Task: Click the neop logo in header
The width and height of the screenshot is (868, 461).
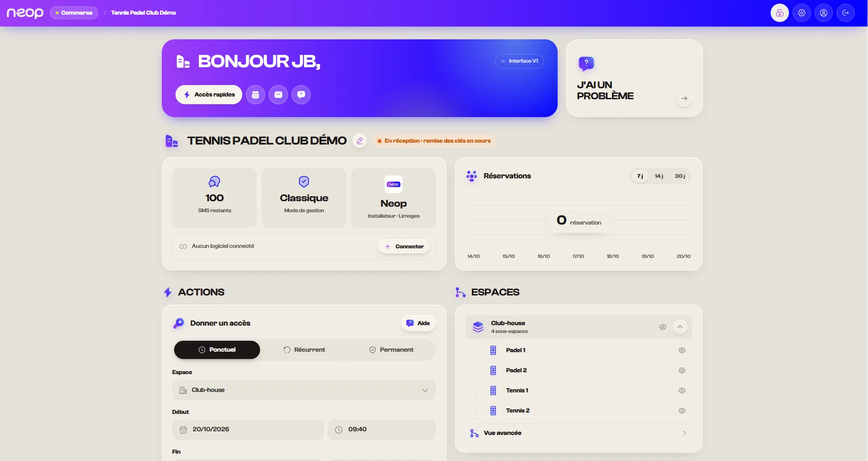Action: (x=25, y=13)
